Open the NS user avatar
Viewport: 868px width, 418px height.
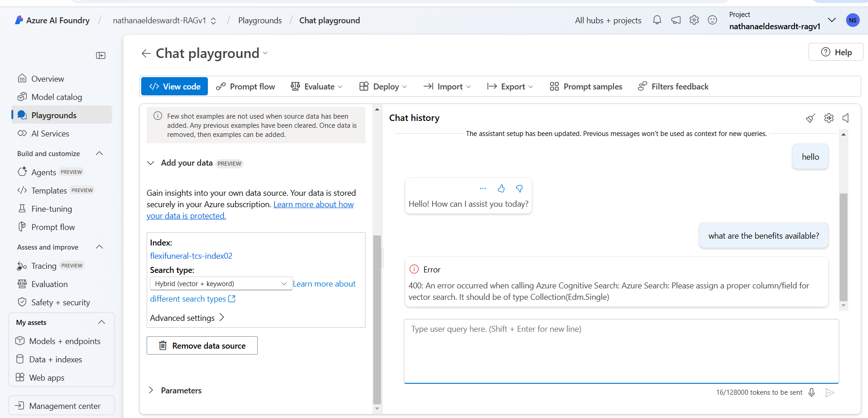coord(852,20)
